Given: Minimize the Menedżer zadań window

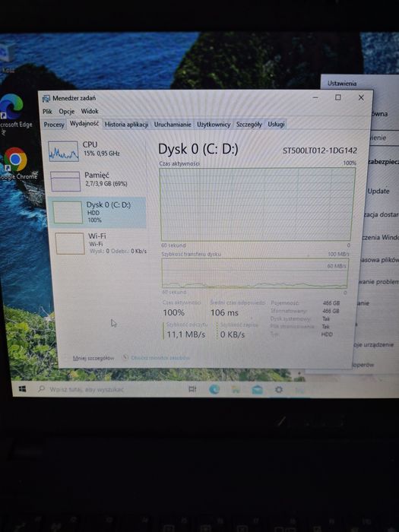Looking at the screenshot, I should point(315,98).
